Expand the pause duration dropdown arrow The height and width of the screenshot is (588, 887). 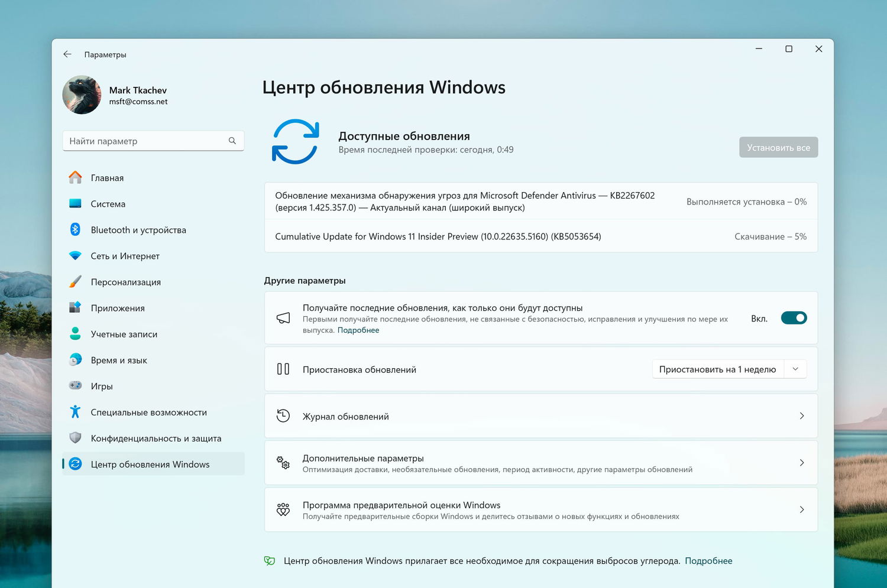click(x=795, y=369)
